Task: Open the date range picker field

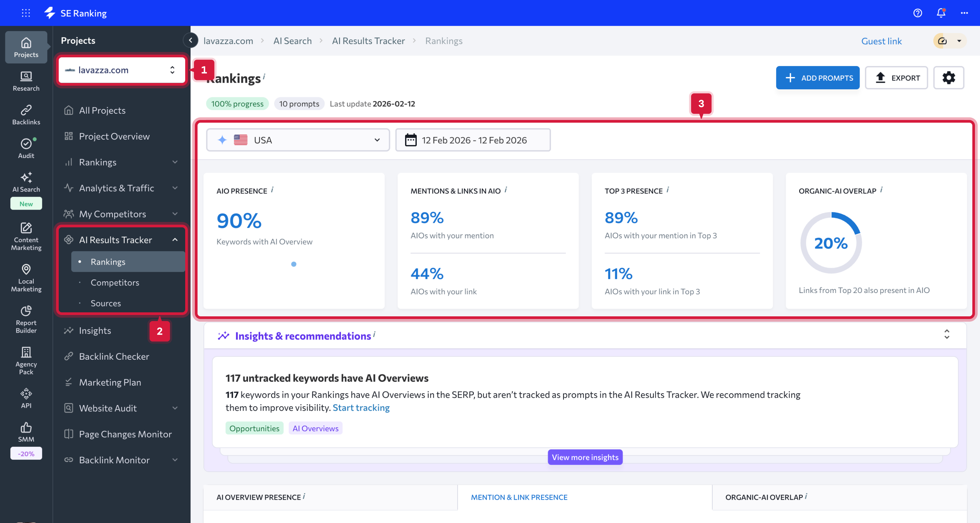Action: coord(473,140)
